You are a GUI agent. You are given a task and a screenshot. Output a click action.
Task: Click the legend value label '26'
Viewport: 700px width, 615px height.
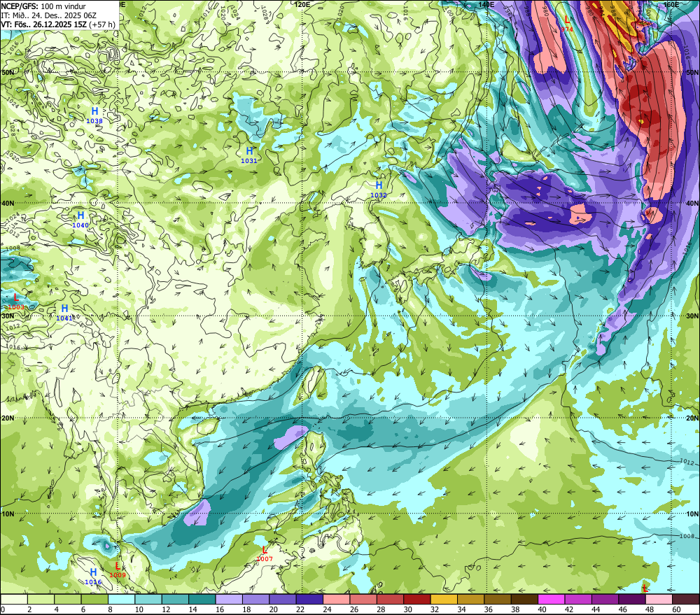pyautogui.click(x=354, y=609)
